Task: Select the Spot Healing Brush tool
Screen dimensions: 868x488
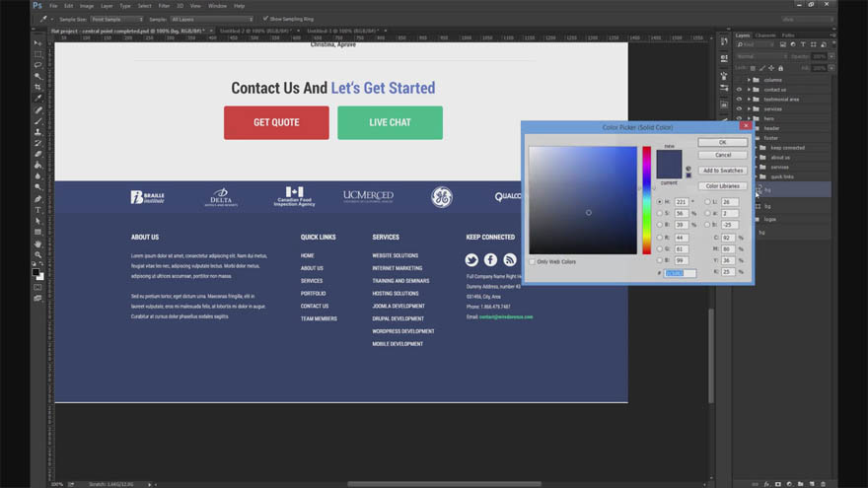Action: 37,110
